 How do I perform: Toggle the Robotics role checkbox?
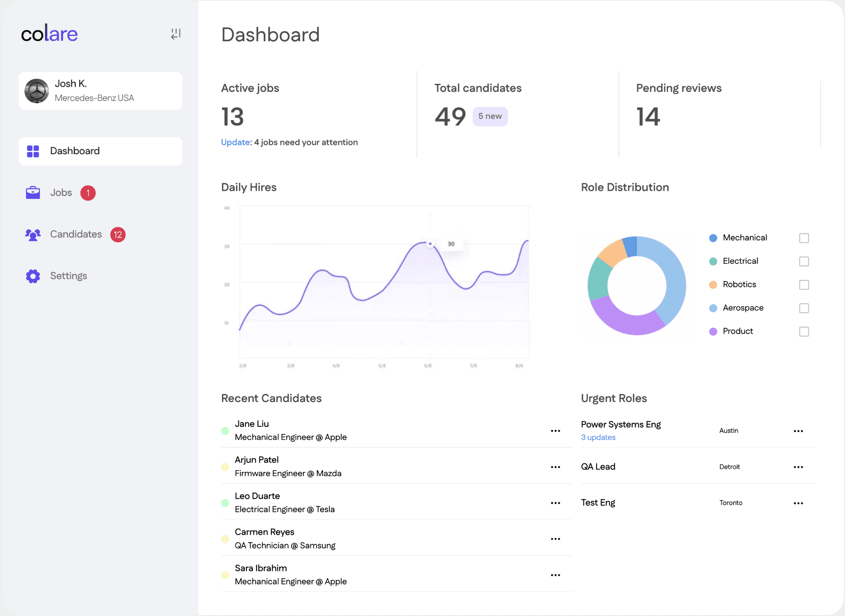(x=804, y=285)
